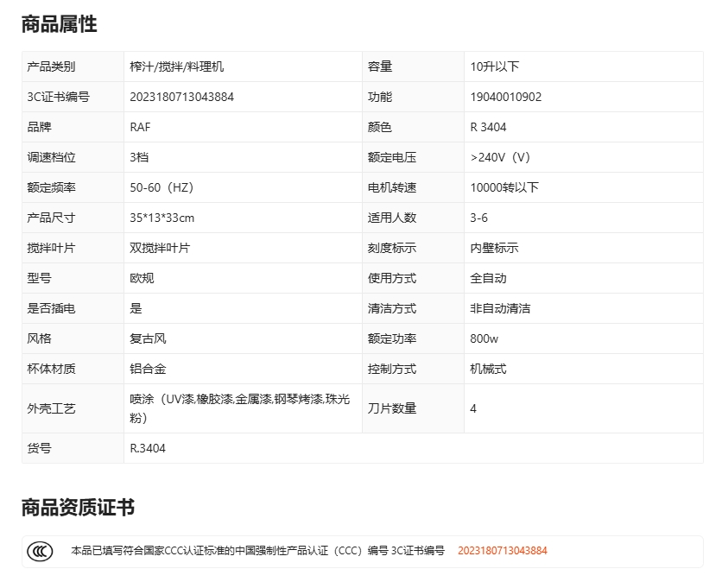Click the 产品类别 label cell
Screen dimensions: 722x588
coord(73,66)
